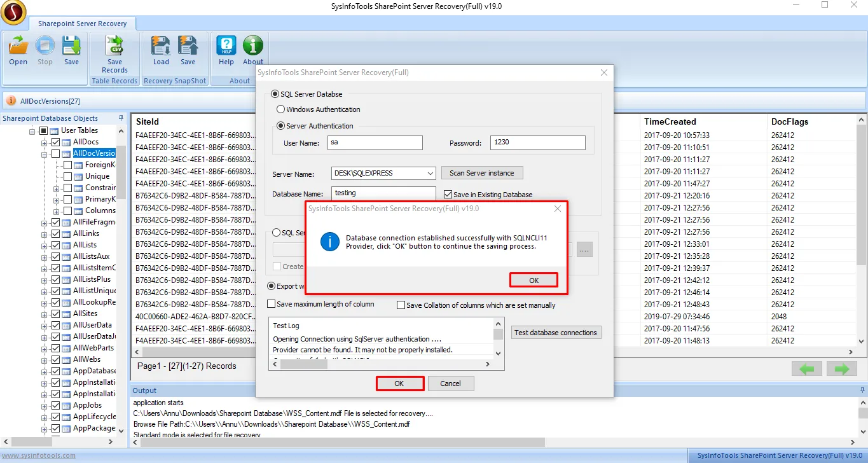Open the Help icon in ribbon
868x463 pixels.
(x=226, y=46)
